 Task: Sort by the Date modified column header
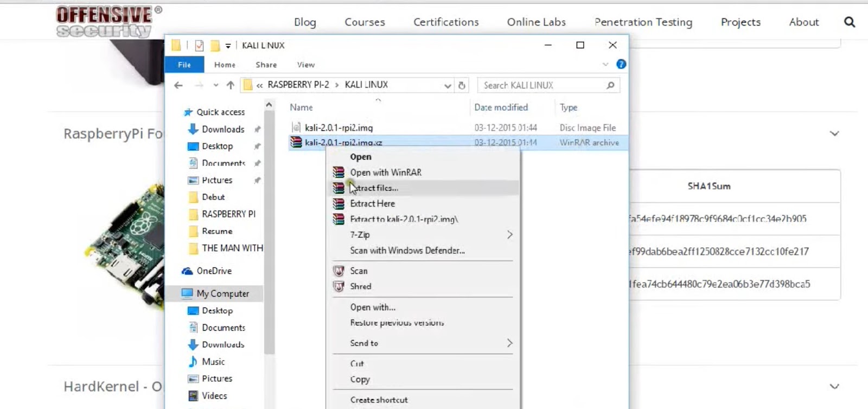click(x=501, y=108)
